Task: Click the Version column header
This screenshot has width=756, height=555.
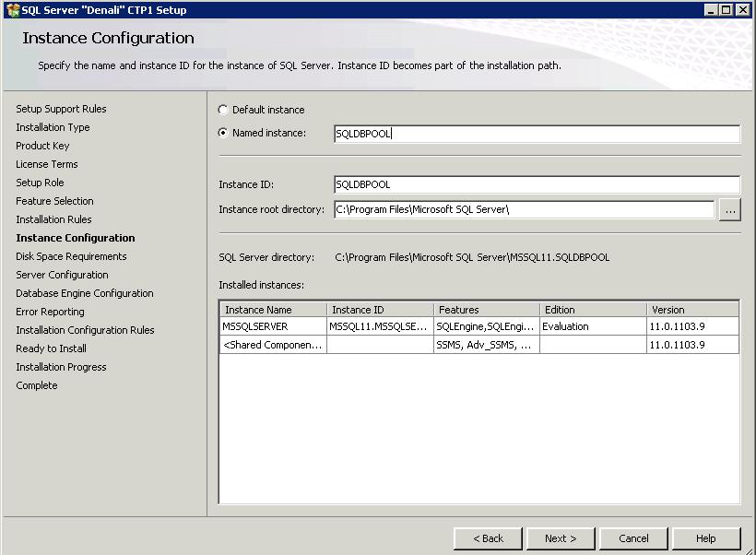Action: [x=691, y=310]
